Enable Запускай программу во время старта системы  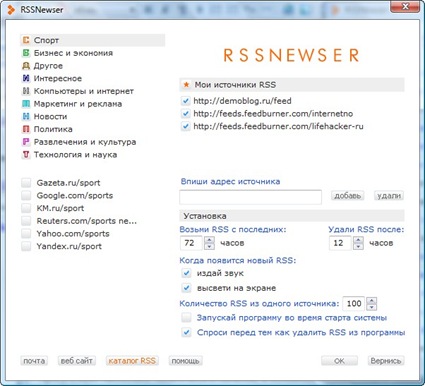click(x=186, y=318)
